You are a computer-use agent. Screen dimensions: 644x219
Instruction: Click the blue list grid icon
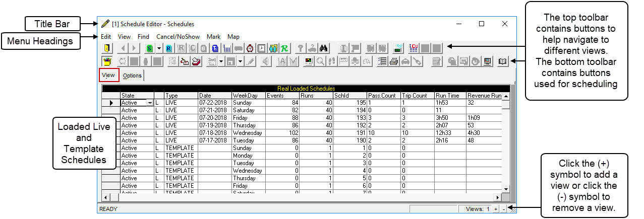(227, 48)
